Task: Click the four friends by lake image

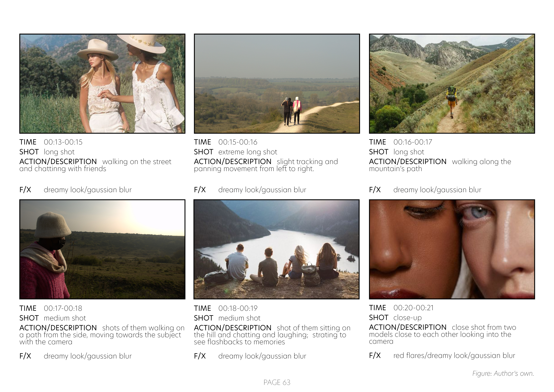Action: (276, 249)
